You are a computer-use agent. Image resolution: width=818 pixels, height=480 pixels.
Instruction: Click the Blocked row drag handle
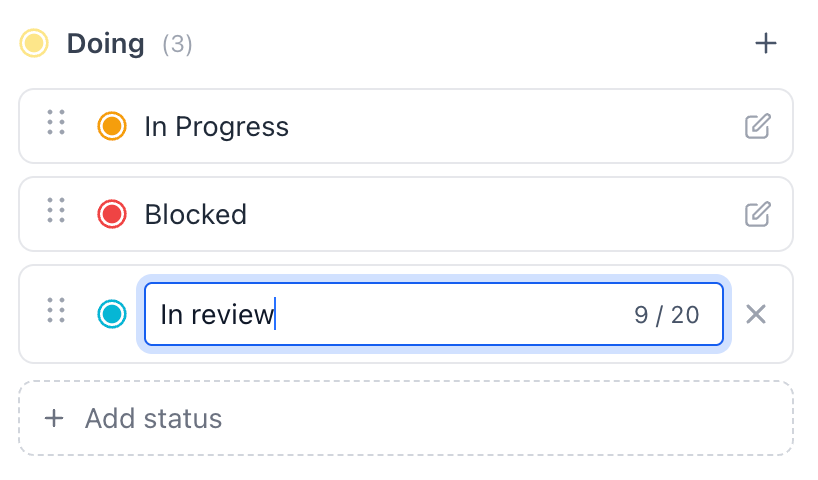pyautogui.click(x=56, y=210)
